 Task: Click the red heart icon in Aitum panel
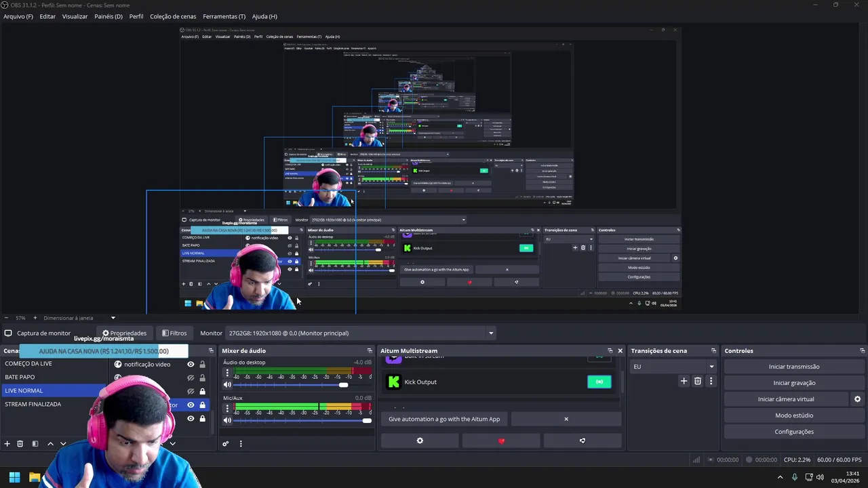pyautogui.click(x=501, y=441)
